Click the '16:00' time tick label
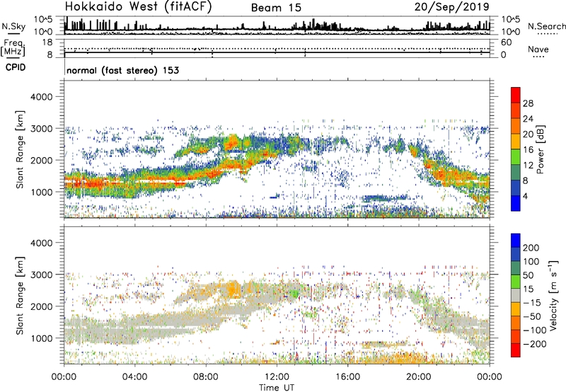Viewport: 566px width, 392px height. pyautogui.click(x=347, y=377)
